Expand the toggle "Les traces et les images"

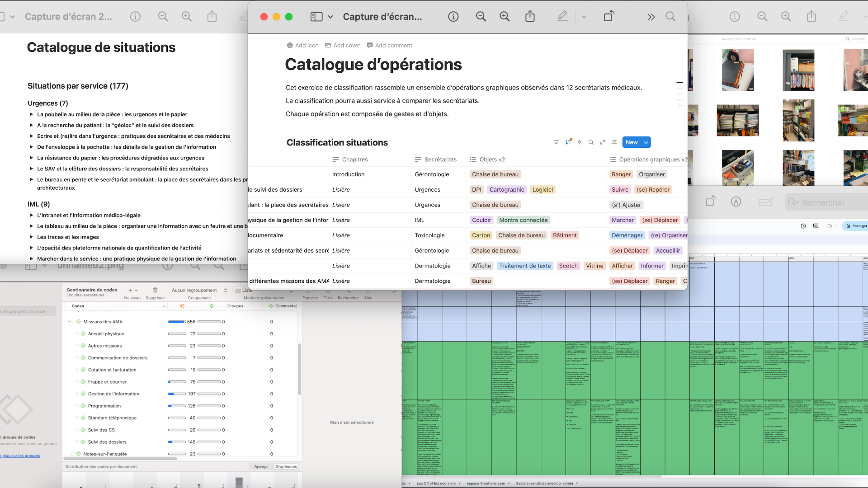point(32,237)
